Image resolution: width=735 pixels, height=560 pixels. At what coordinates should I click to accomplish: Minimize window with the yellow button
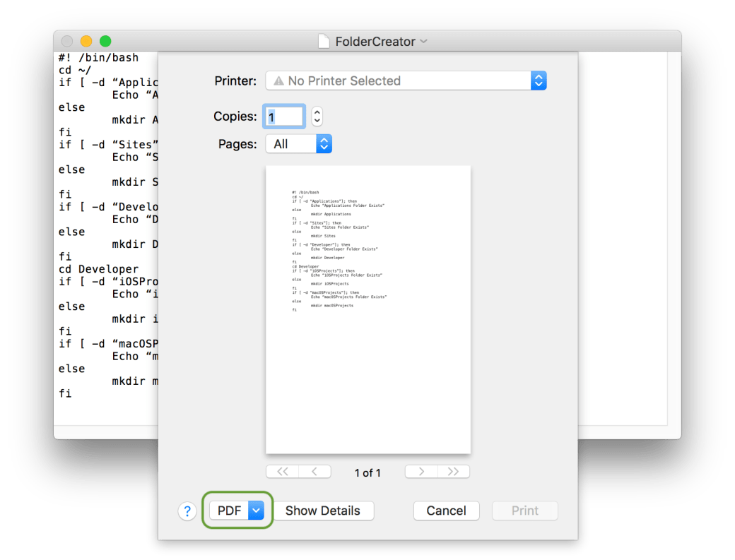(x=86, y=42)
